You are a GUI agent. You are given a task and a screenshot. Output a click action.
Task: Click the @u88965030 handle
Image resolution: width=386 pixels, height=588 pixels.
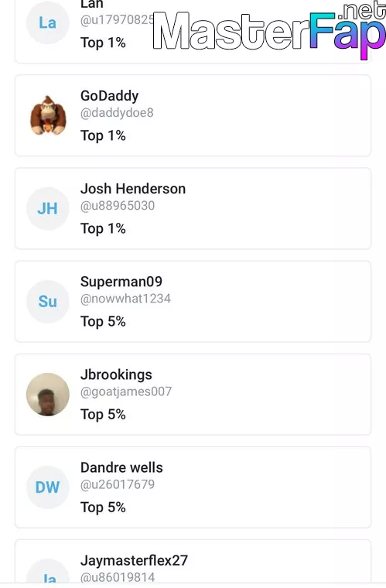[x=118, y=206]
